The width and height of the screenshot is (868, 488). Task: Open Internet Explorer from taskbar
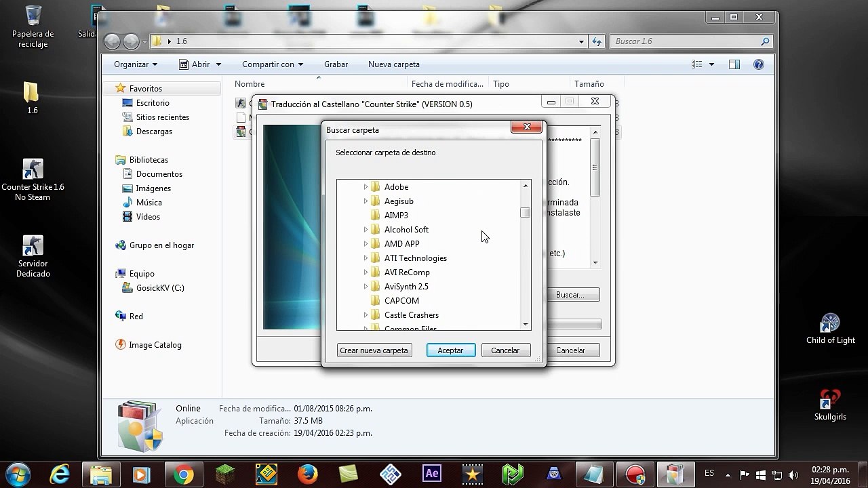point(60,474)
